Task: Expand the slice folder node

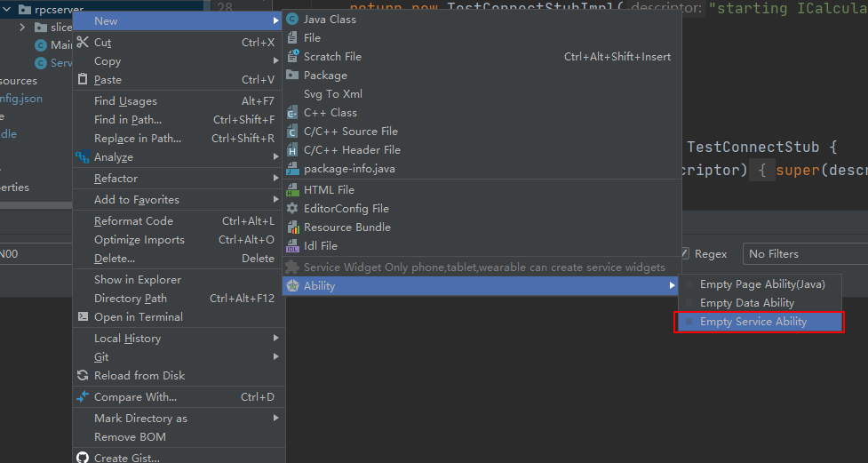Action: point(22,28)
